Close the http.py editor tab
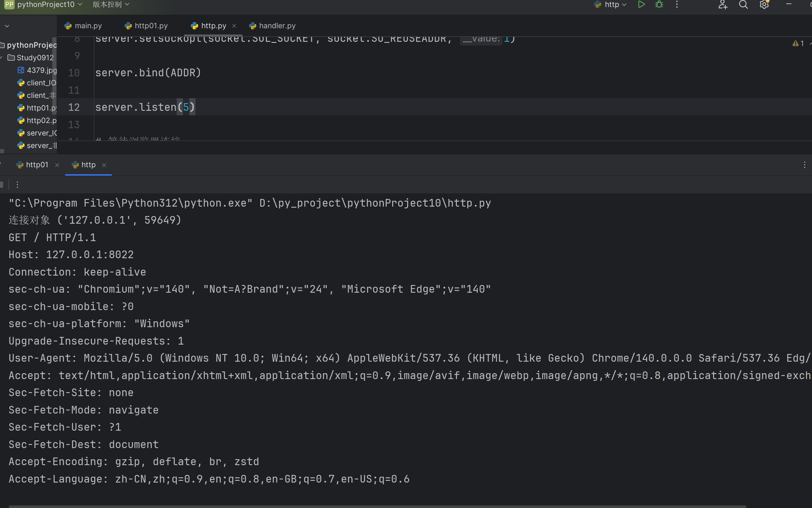812x508 pixels. click(234, 26)
